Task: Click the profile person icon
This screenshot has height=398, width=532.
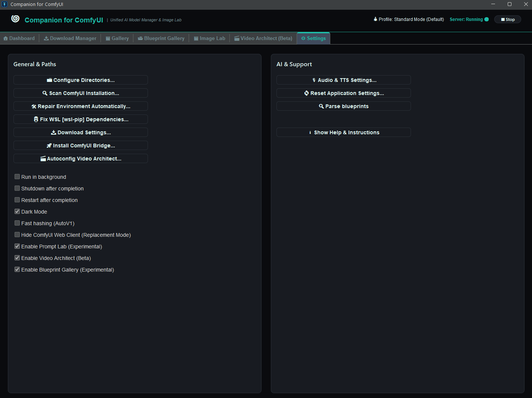Action: (x=375, y=19)
